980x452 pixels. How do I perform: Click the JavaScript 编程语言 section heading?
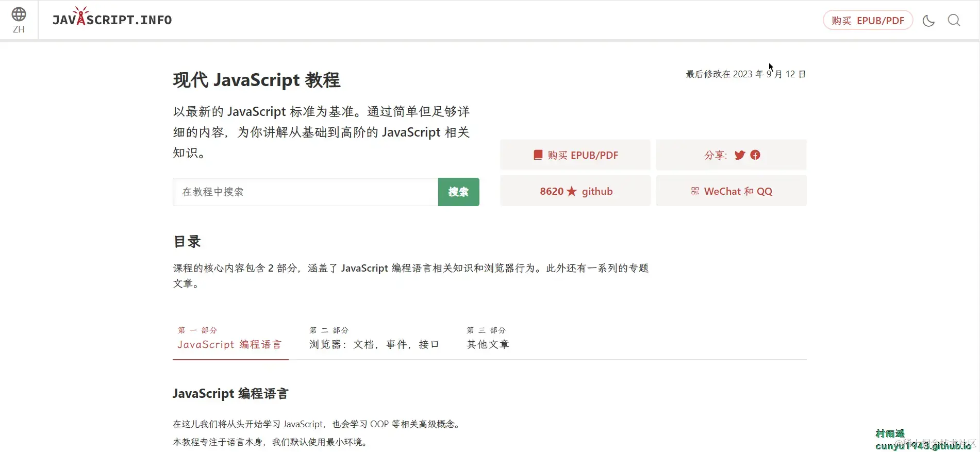[230, 394]
